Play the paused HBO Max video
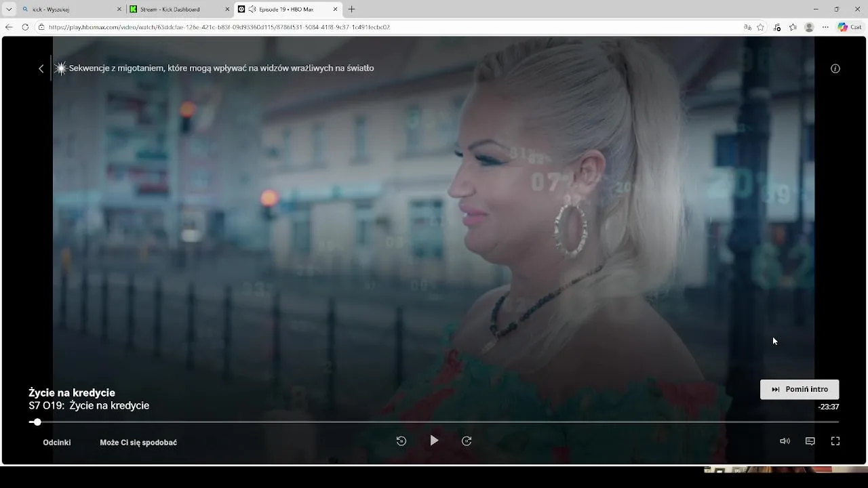The image size is (868, 488). pyautogui.click(x=434, y=441)
